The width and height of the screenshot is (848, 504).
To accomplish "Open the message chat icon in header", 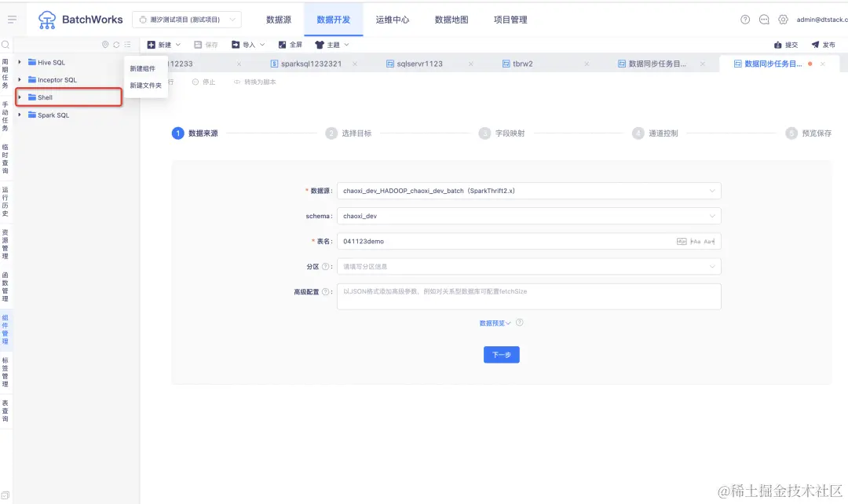I will 764,20.
